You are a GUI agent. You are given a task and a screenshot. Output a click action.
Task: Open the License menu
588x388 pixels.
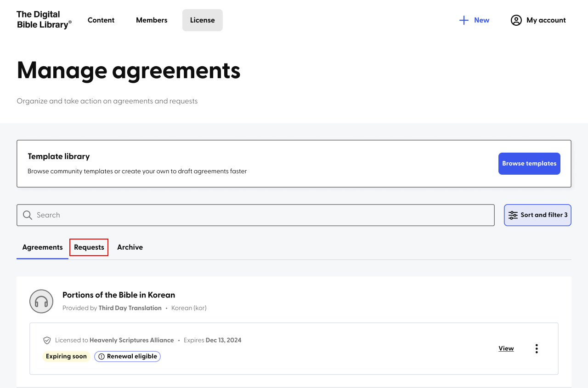click(203, 20)
